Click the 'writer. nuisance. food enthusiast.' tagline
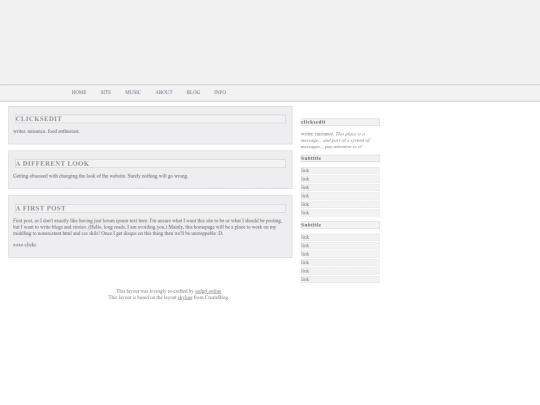540x405 pixels. pos(46,131)
